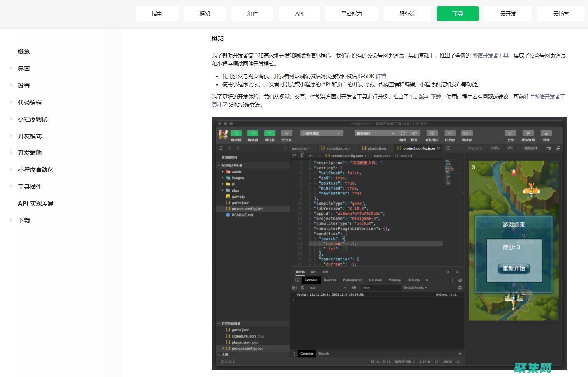The width and height of the screenshot is (588, 377).
Task: Select the 调试器 (Debugger) icon
Action: pos(270,133)
